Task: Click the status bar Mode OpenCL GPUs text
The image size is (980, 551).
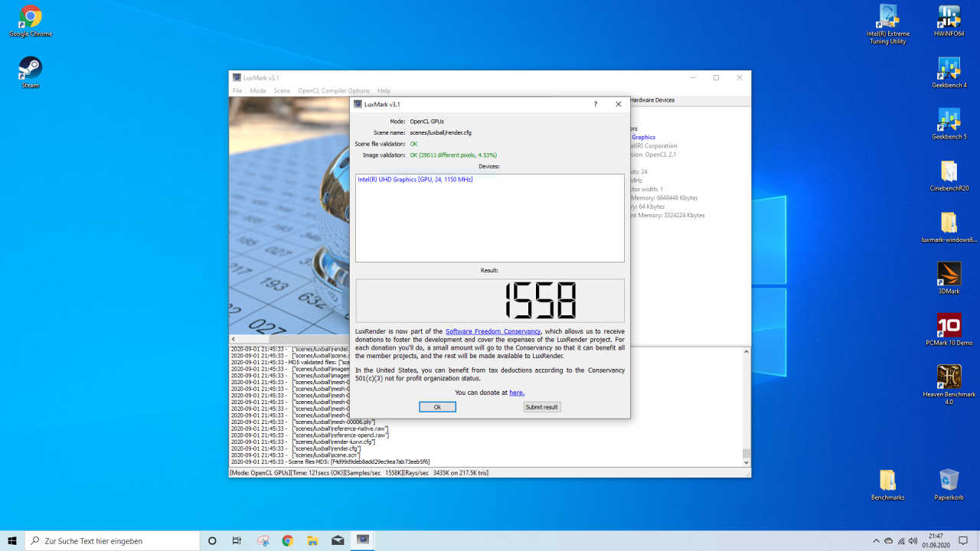Action: pos(260,473)
